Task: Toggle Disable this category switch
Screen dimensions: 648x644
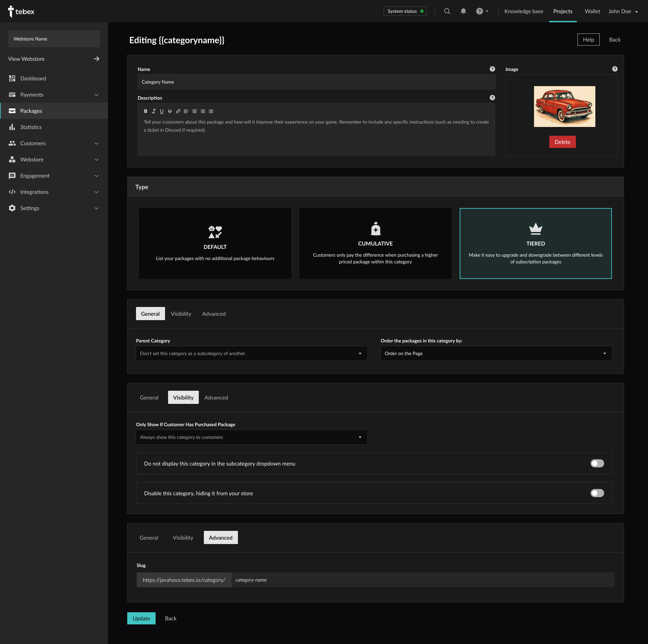Action: pos(597,493)
